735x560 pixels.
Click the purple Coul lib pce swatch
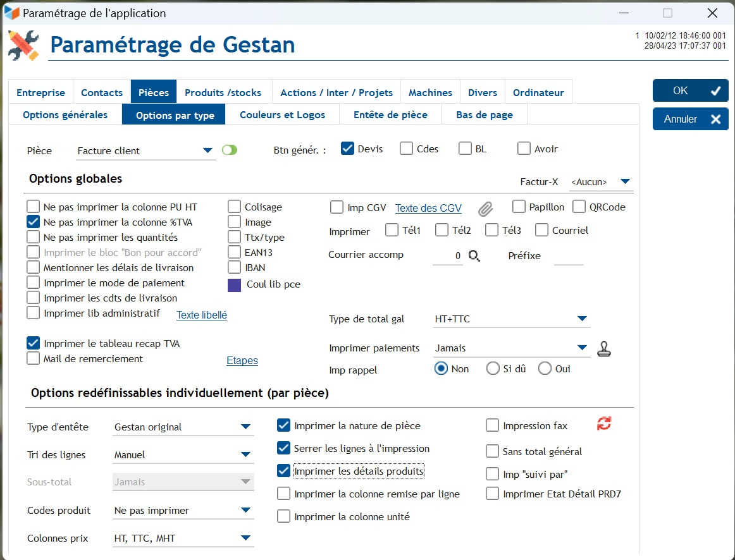click(x=235, y=285)
